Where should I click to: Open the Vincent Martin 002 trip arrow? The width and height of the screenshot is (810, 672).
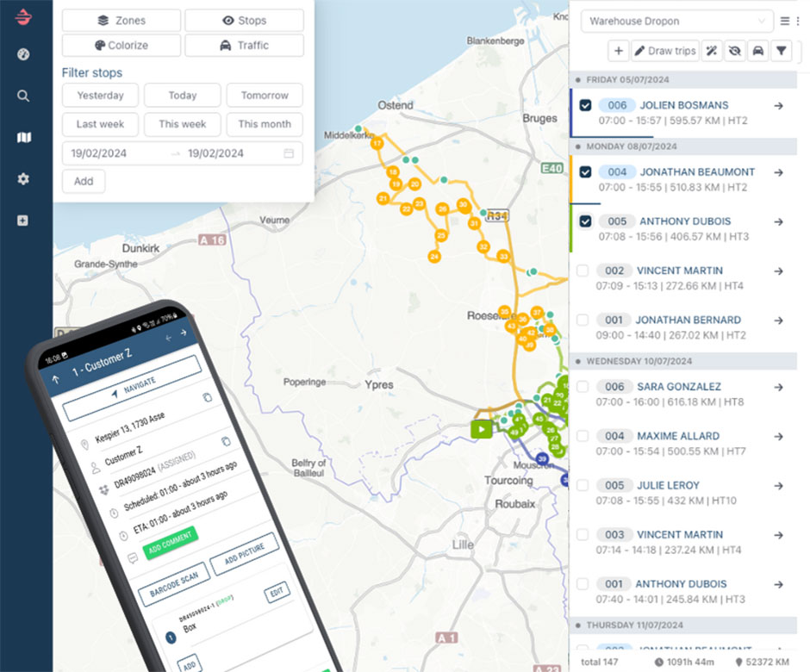(778, 271)
